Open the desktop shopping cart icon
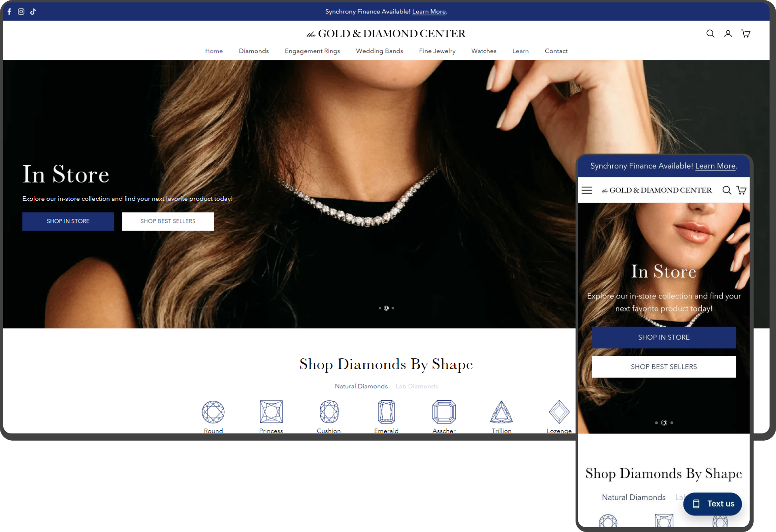The width and height of the screenshot is (776, 532). pos(746,34)
